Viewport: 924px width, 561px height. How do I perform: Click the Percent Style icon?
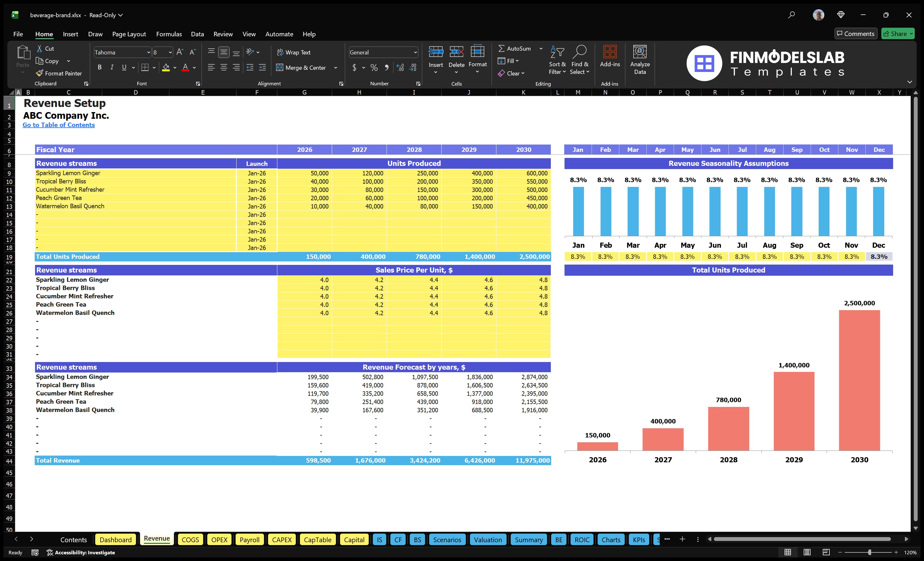point(374,67)
